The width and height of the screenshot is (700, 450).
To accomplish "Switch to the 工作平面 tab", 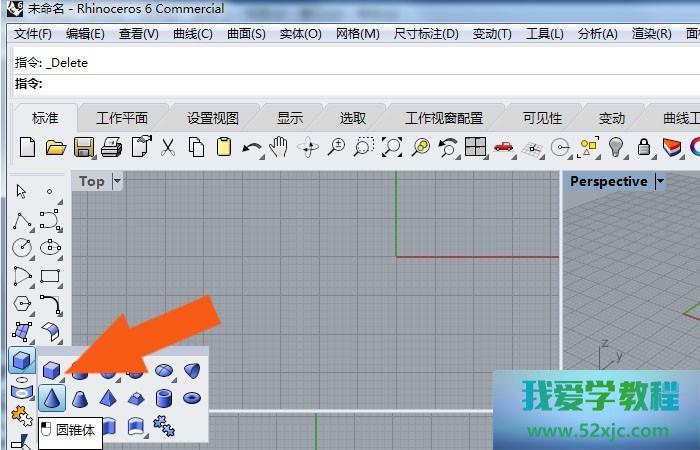I will (122, 117).
